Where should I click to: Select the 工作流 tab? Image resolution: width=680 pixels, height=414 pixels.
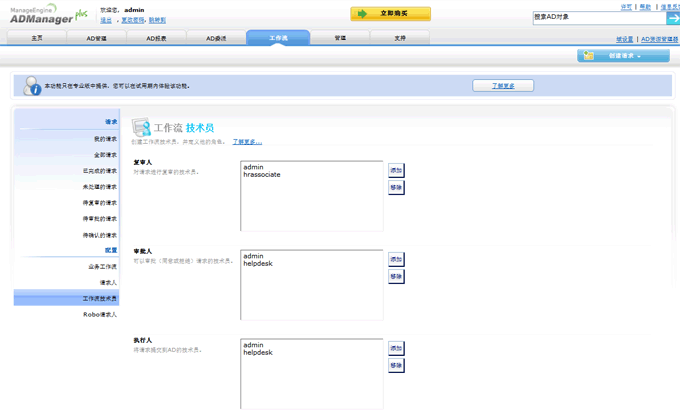click(278, 38)
